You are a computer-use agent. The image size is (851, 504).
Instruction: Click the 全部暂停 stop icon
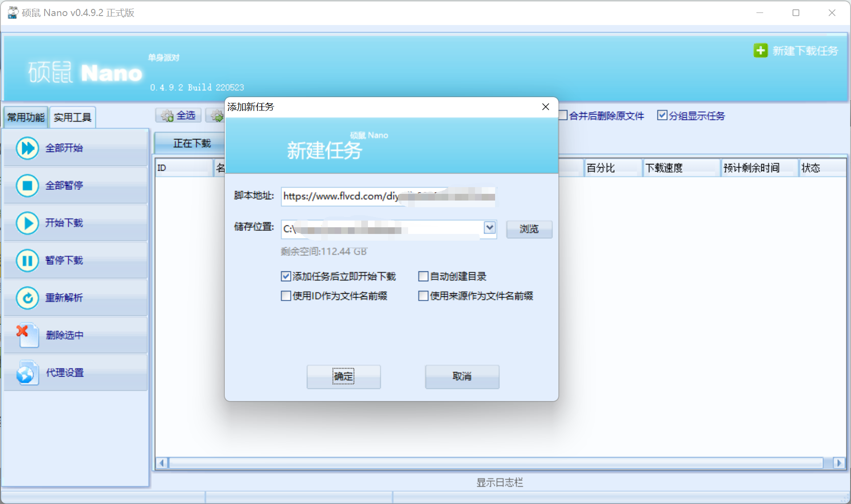27,185
